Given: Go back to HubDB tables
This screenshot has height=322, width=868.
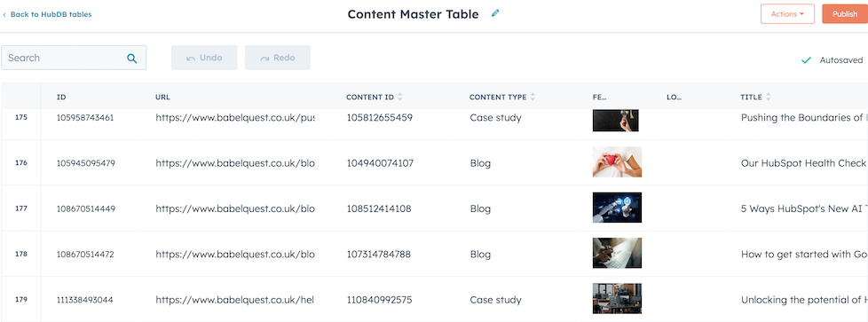Looking at the screenshot, I should click(51, 14).
